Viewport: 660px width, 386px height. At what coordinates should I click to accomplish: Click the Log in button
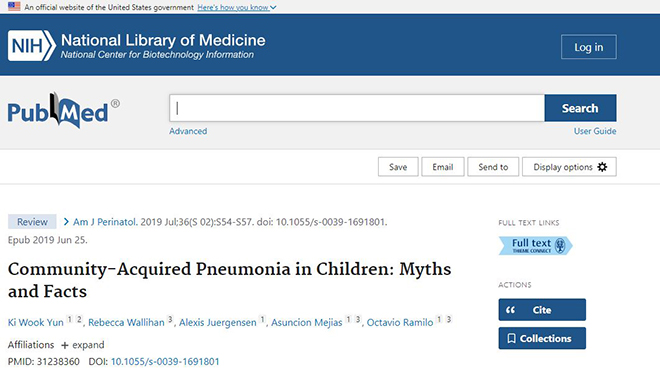[x=589, y=47]
